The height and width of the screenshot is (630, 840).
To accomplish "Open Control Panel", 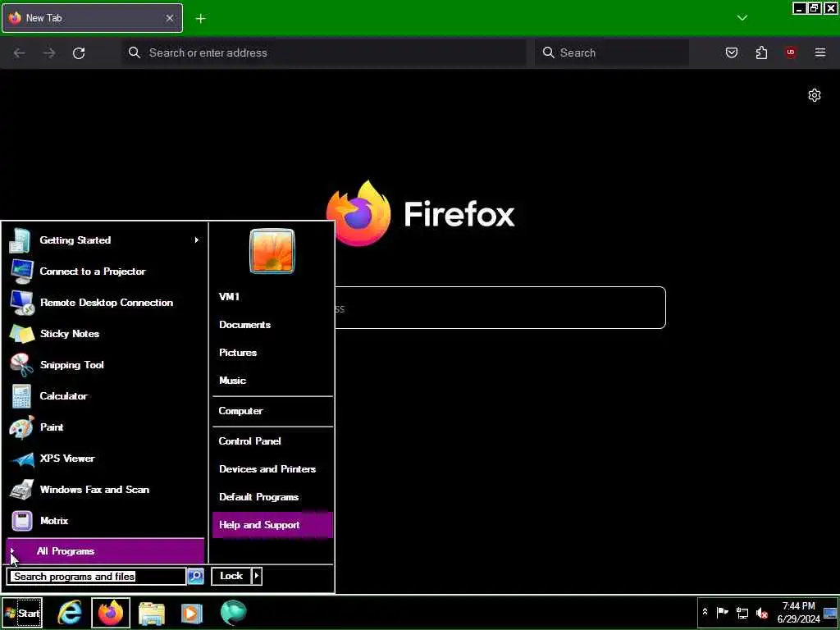I will coord(272,441).
